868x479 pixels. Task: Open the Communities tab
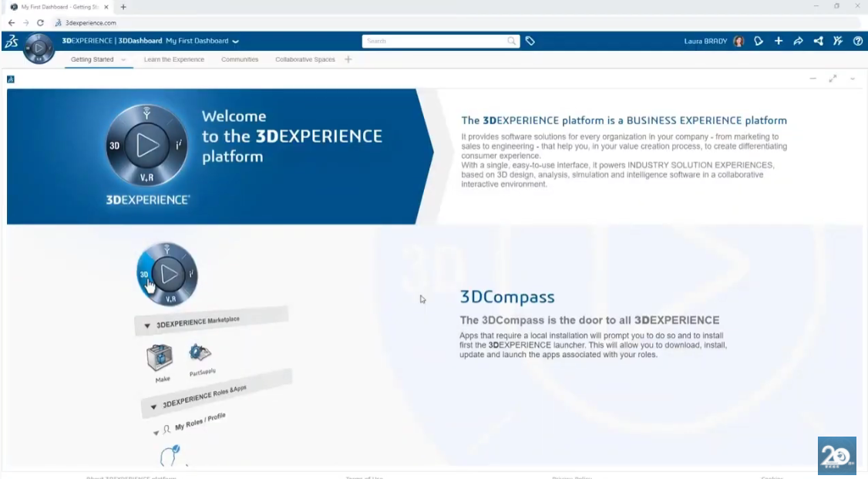click(240, 59)
